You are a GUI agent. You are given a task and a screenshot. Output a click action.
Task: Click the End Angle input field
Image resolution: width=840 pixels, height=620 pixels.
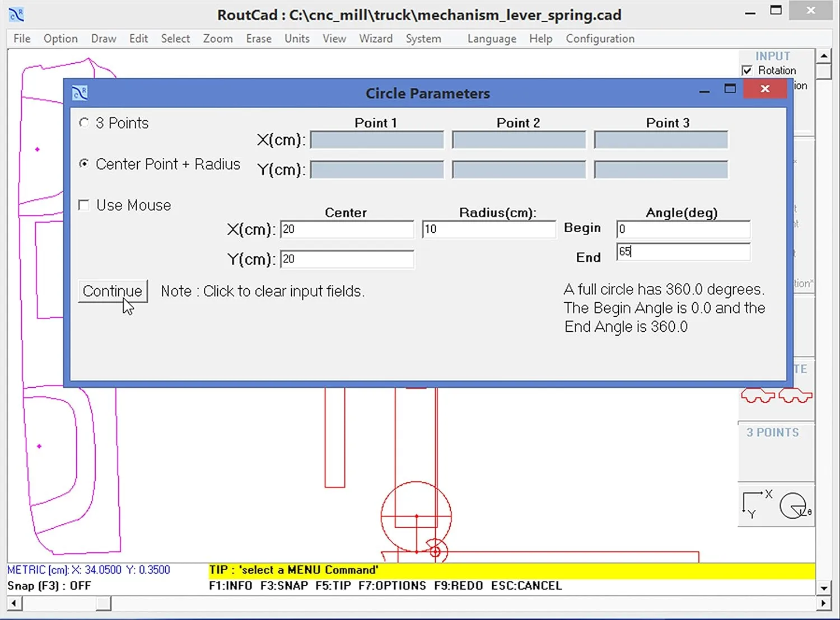tap(683, 252)
